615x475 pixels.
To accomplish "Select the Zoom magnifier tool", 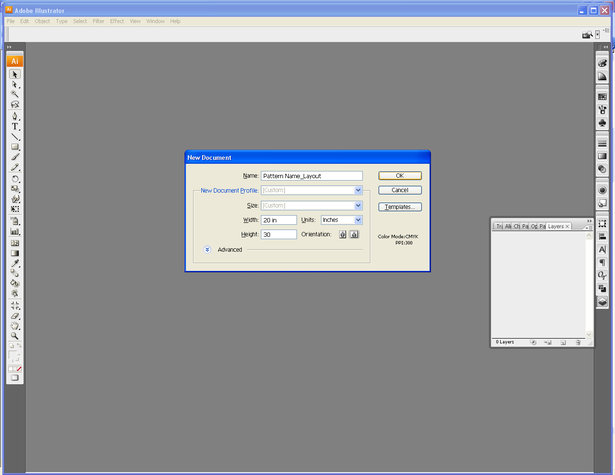I will point(15,336).
